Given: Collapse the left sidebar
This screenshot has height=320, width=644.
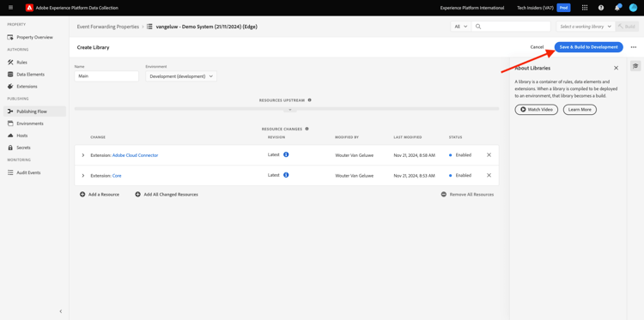Looking at the screenshot, I should pos(61,311).
